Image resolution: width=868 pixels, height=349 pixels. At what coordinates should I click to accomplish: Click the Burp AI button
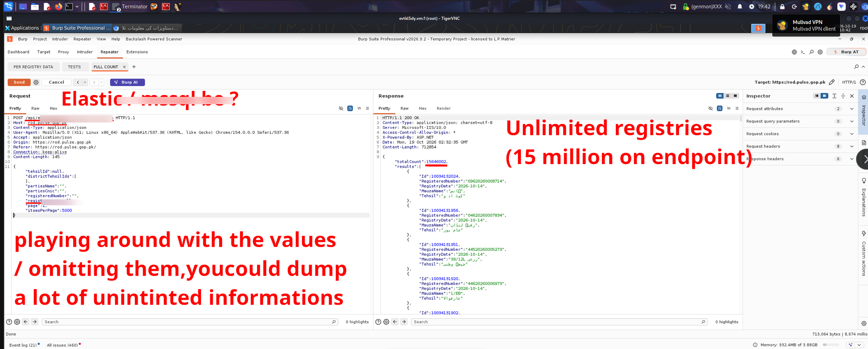[127, 82]
